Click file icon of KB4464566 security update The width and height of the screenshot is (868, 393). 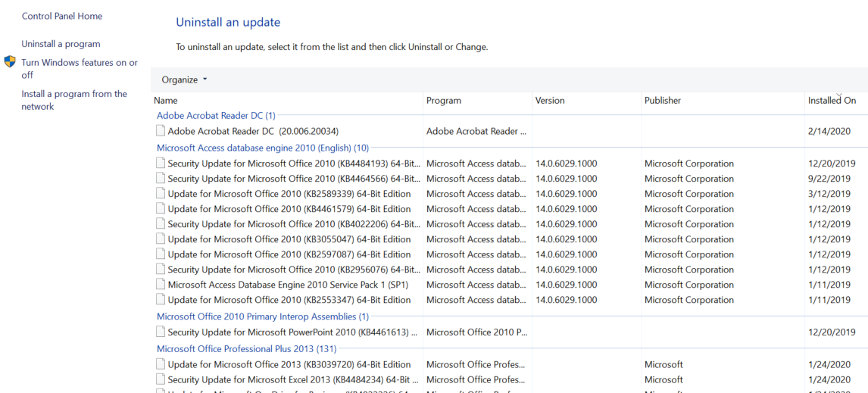tap(161, 178)
